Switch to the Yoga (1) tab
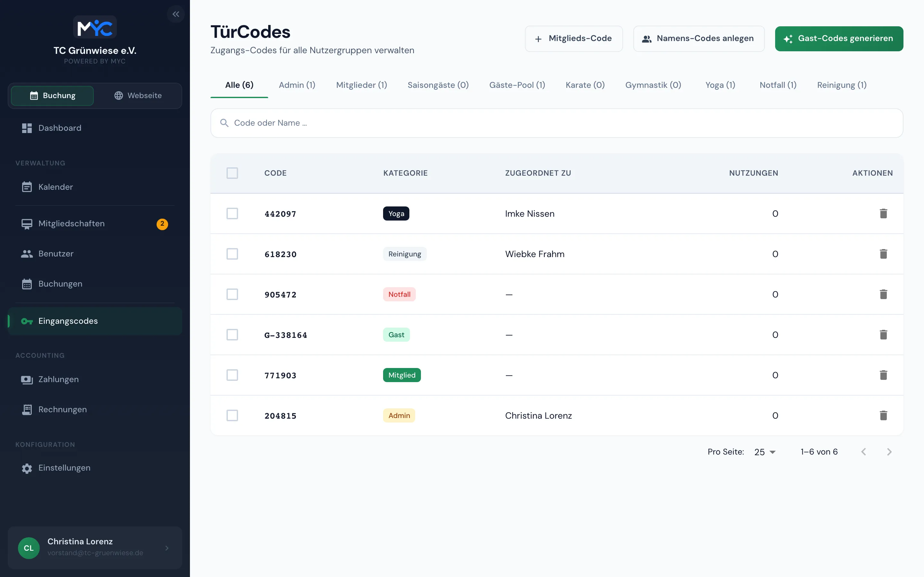The image size is (924, 577). pos(720,85)
